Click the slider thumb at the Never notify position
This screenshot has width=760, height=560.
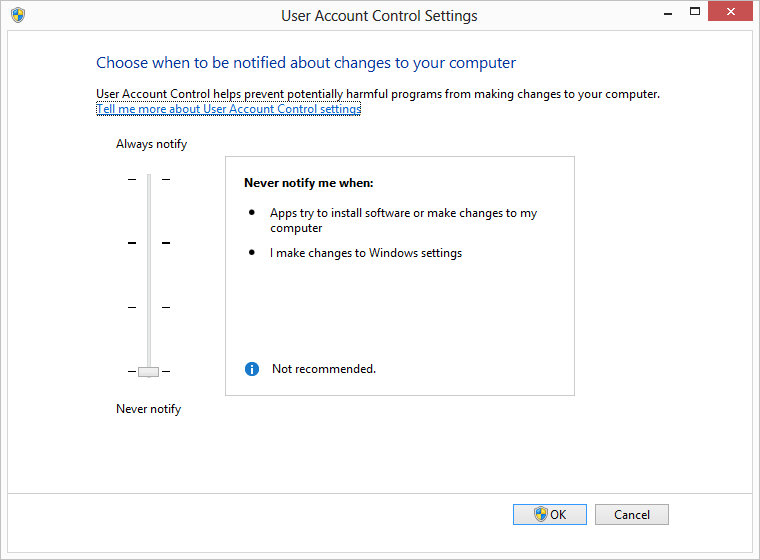click(x=149, y=371)
